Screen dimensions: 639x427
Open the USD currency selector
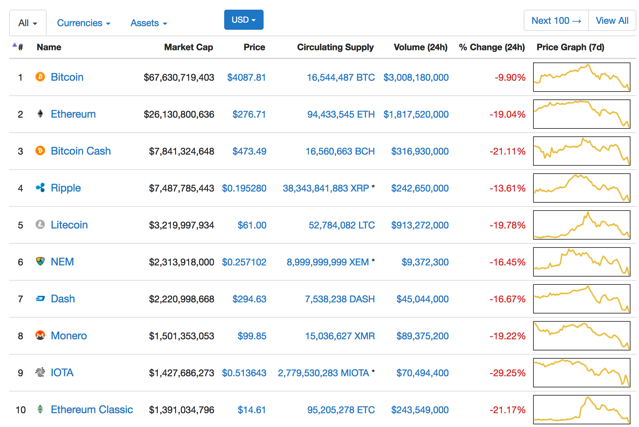(244, 20)
